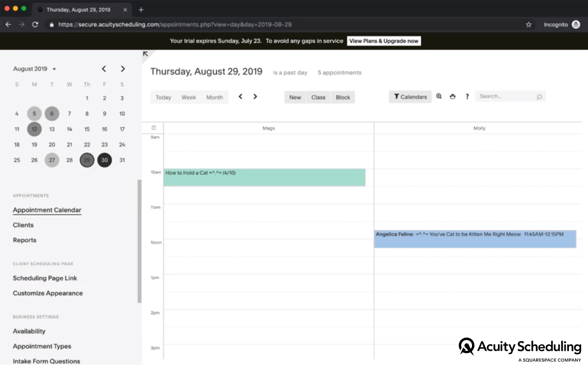
Task: Open Appointment Types settings
Action: point(42,346)
